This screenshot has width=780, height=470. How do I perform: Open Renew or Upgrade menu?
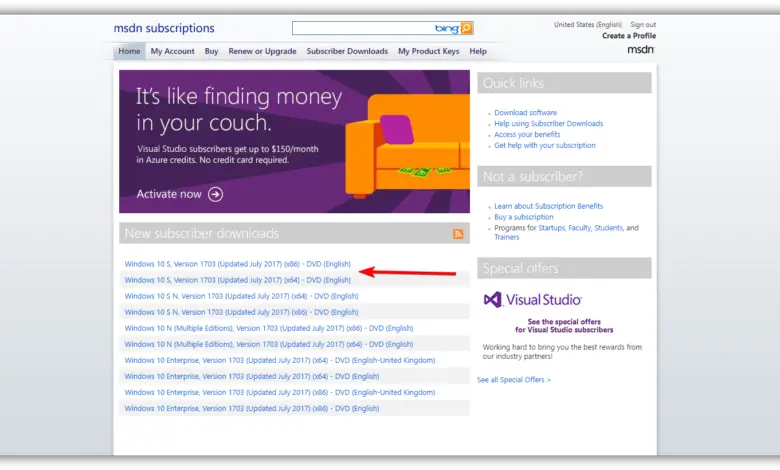point(262,51)
